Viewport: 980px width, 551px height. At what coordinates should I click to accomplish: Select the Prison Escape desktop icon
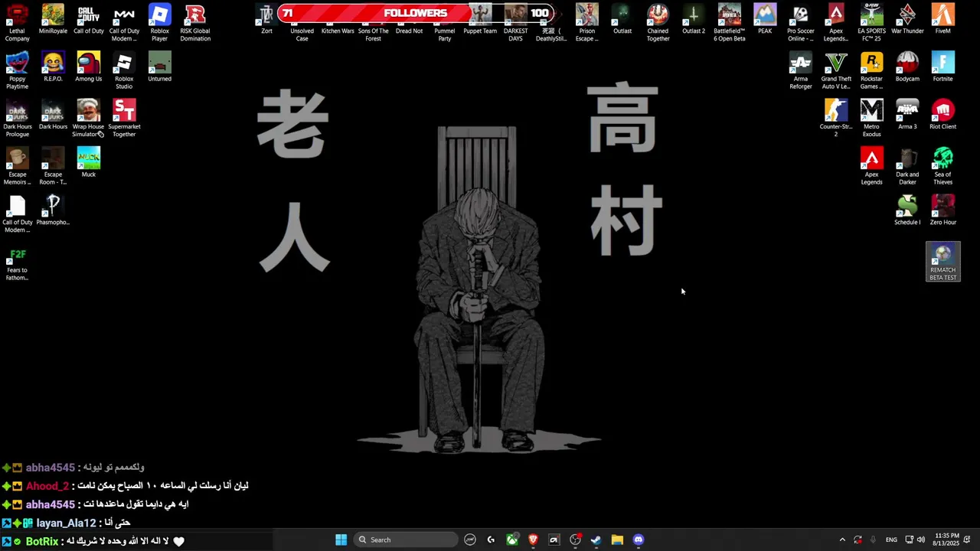click(586, 23)
